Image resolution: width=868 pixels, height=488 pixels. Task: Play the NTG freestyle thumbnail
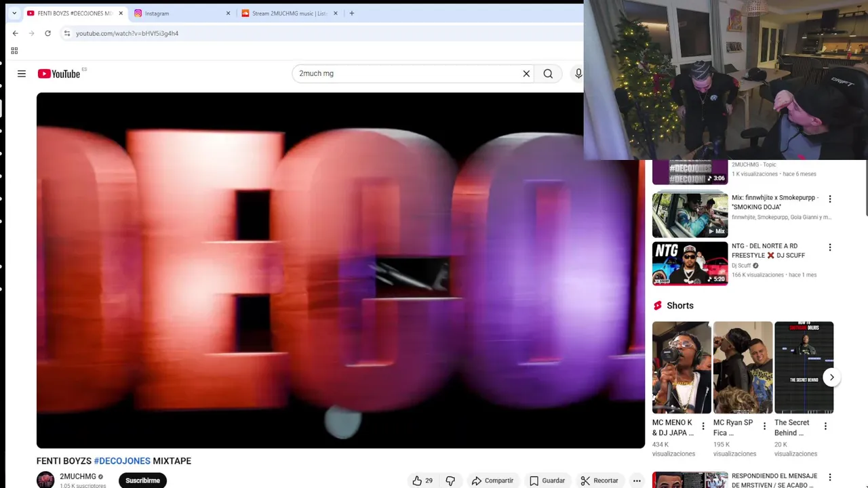(690, 264)
